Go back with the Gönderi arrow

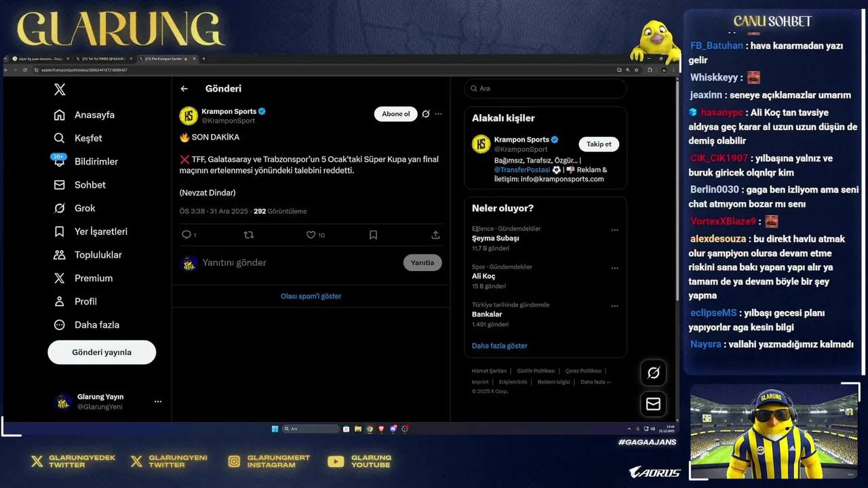click(x=184, y=89)
